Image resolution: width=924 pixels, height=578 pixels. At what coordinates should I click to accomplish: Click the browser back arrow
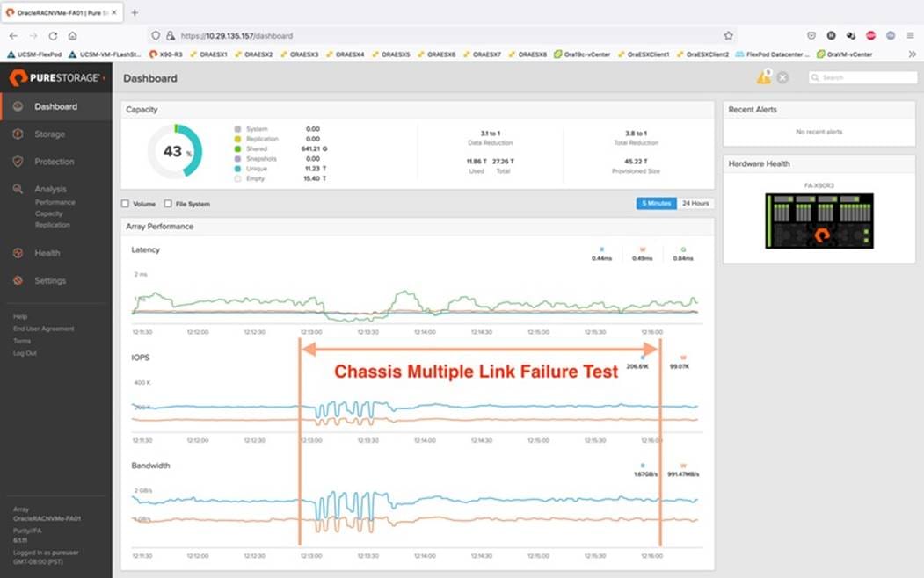[x=13, y=36]
